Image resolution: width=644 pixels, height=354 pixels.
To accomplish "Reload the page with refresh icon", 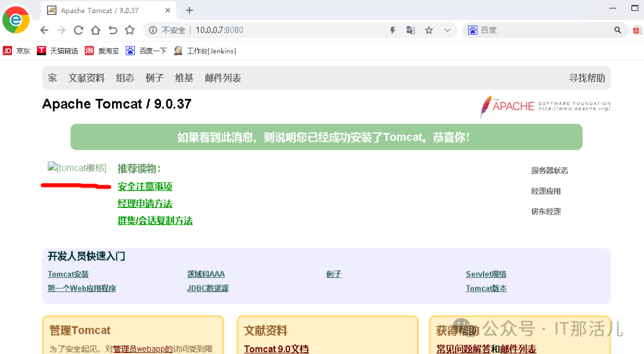I will coord(79,30).
